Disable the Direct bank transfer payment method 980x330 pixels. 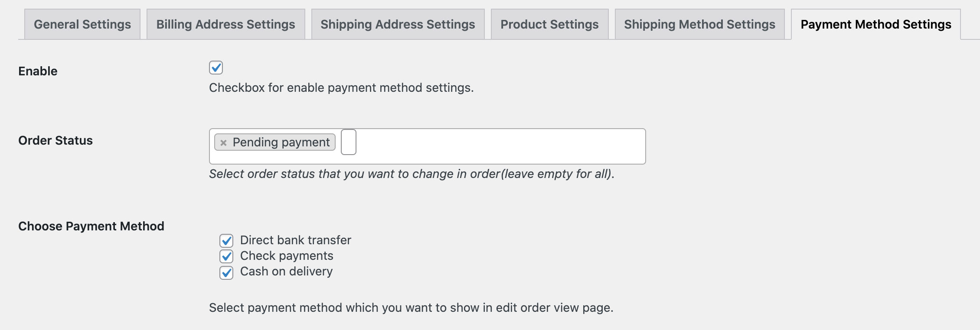(x=226, y=241)
